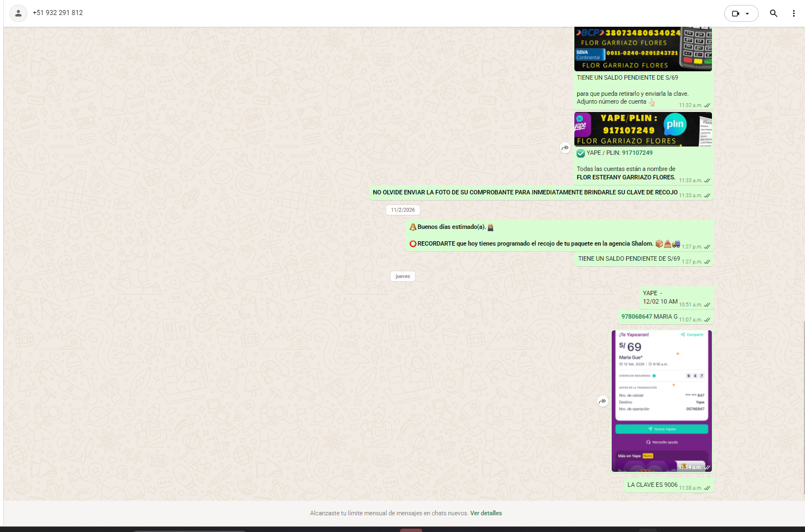The width and height of the screenshot is (805, 532).
Task: Click the contact profile avatar icon
Action: pyautogui.click(x=18, y=13)
